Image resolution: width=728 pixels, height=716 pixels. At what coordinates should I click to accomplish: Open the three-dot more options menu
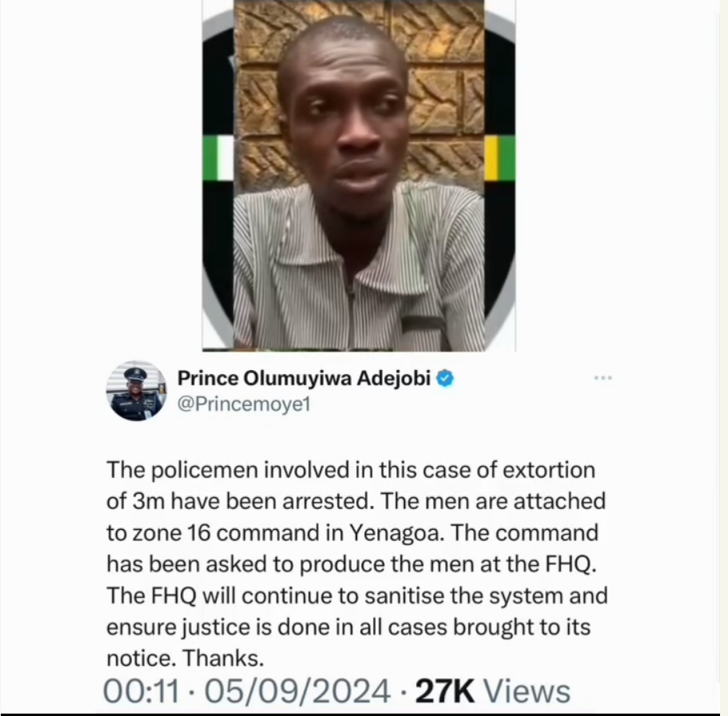[603, 377]
